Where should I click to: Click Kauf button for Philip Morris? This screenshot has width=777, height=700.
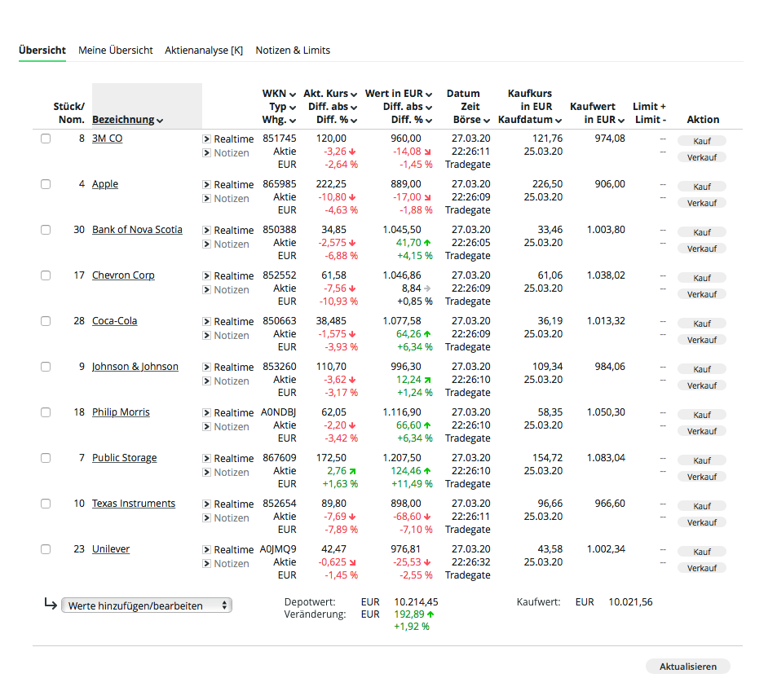tap(702, 415)
